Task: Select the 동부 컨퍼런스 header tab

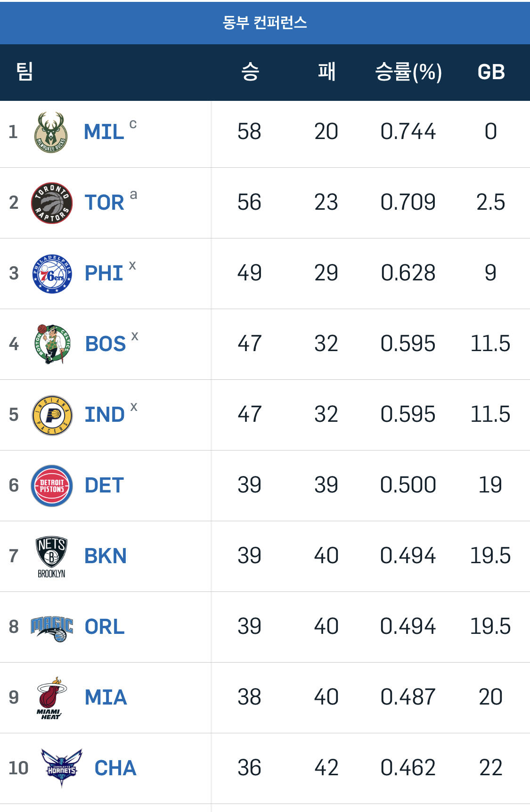Action: point(265,23)
